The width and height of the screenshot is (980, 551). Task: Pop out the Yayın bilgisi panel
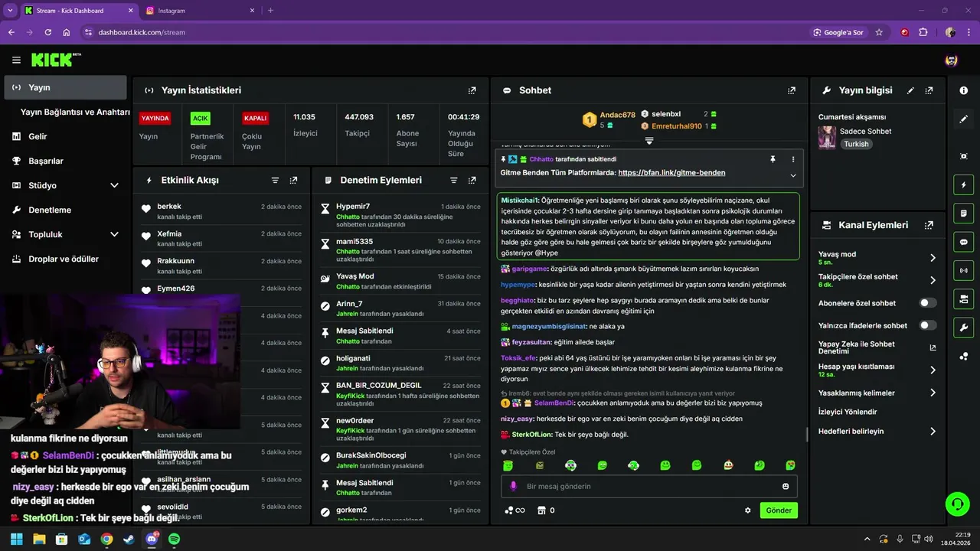point(929,90)
